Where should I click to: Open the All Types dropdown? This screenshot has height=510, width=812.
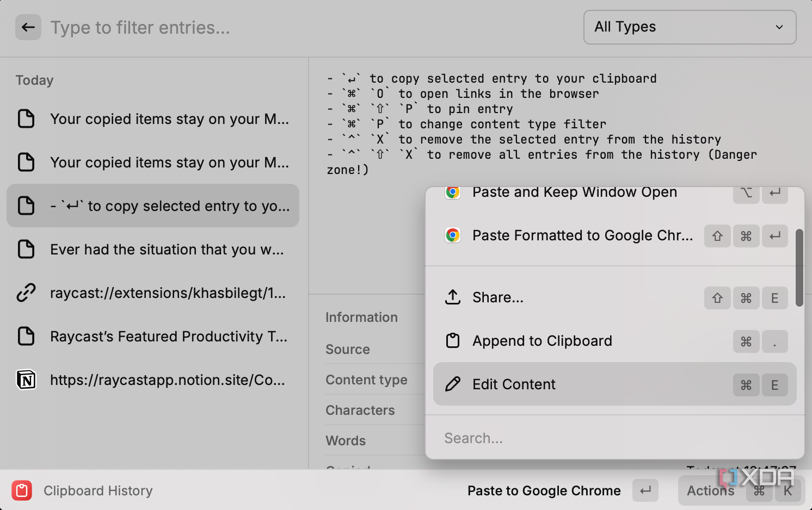(690, 27)
